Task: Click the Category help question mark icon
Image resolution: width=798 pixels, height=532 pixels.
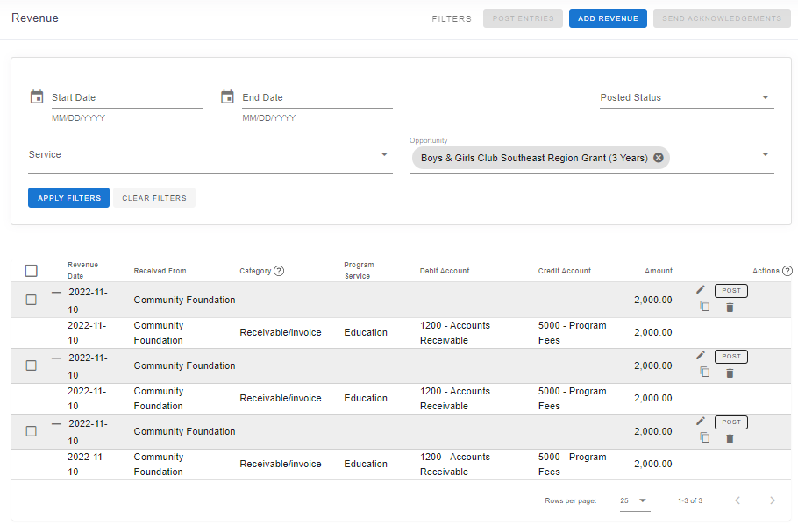Action: (279, 271)
